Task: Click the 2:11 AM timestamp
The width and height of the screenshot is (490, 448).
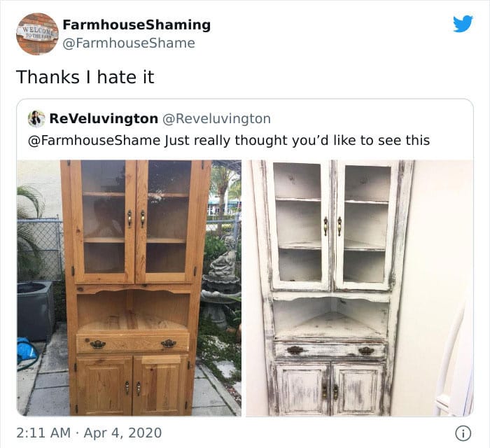Action: coord(43,433)
